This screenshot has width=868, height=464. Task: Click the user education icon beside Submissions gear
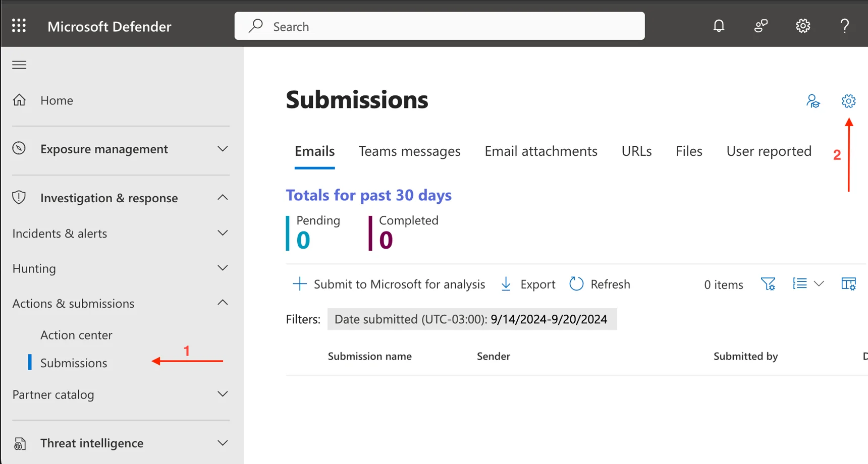click(x=813, y=101)
